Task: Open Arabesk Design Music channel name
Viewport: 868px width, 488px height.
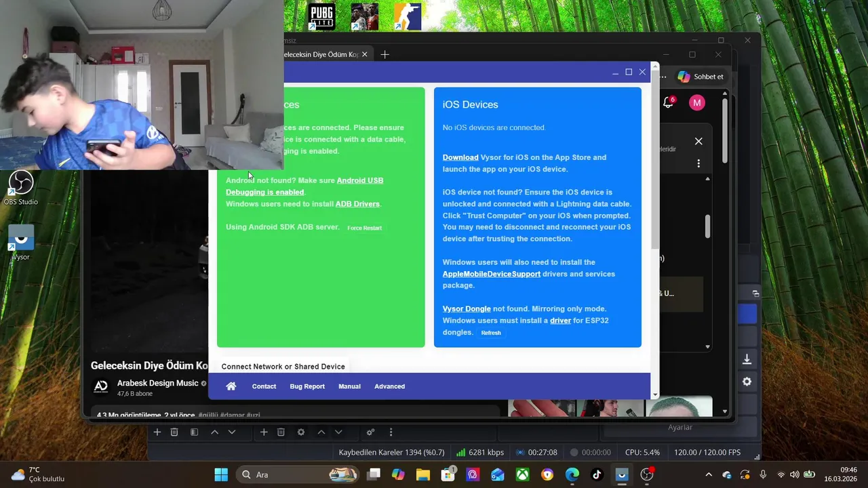Action: click(157, 383)
